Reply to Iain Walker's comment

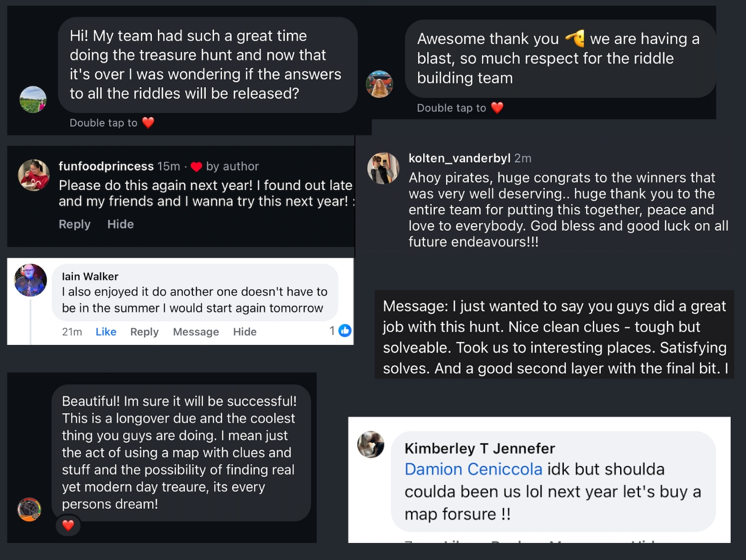[144, 332]
